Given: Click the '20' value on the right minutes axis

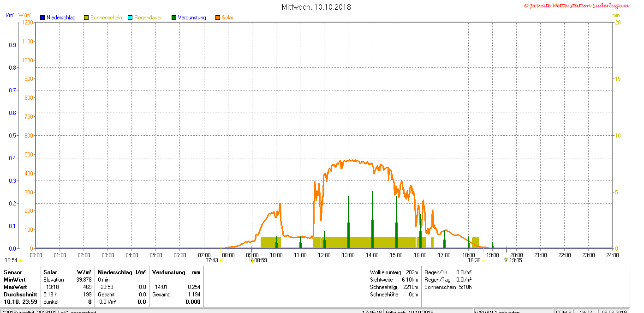Looking at the screenshot, I should click(x=617, y=23).
